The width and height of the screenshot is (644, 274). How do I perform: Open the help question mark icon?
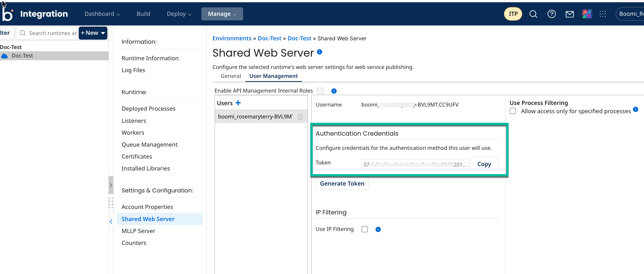[x=551, y=14]
